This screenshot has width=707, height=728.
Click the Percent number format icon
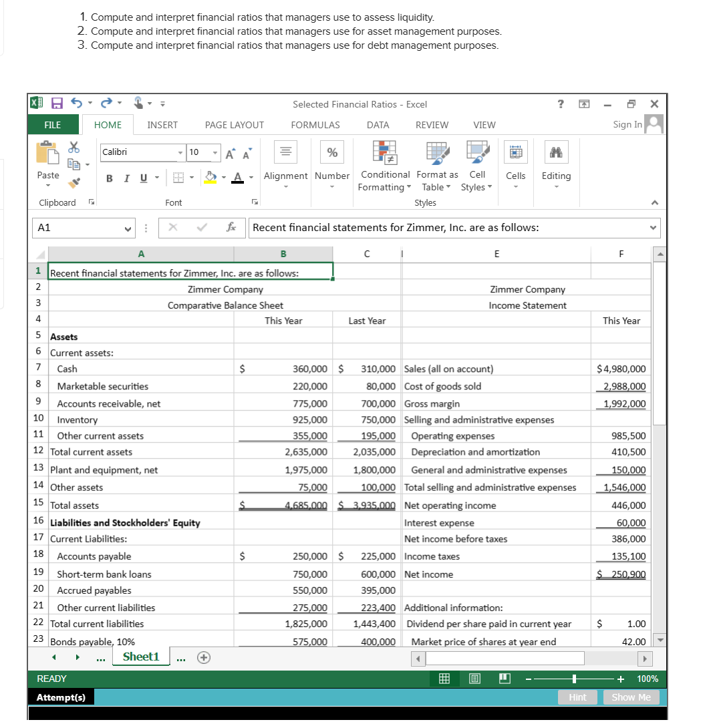(x=332, y=152)
